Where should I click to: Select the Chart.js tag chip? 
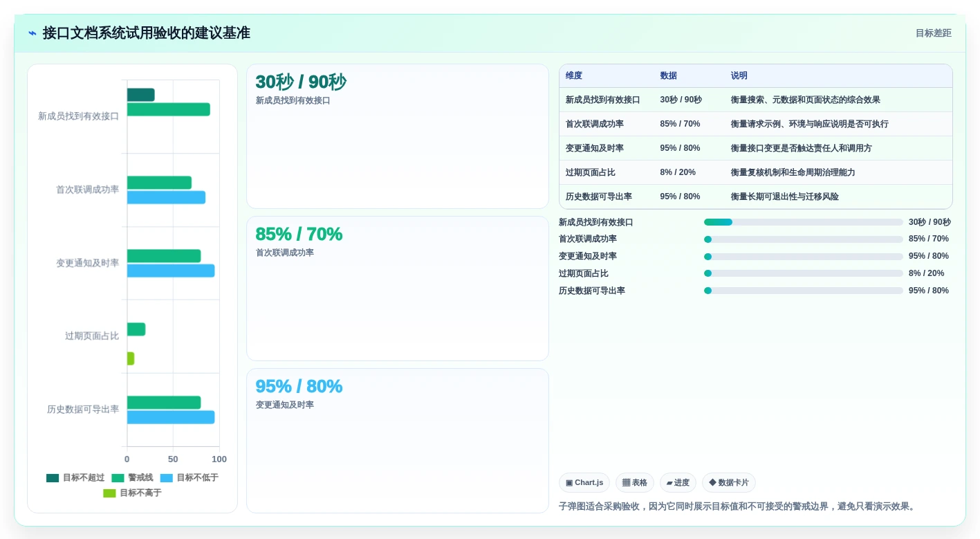tap(584, 483)
